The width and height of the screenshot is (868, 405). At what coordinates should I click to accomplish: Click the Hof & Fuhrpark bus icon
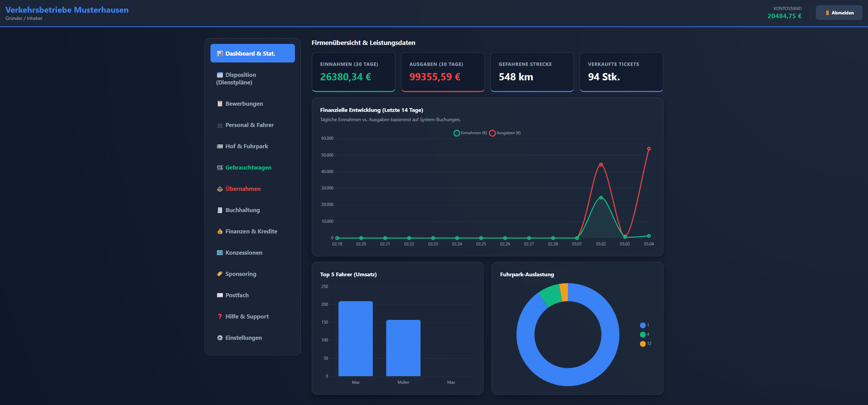pyautogui.click(x=220, y=146)
